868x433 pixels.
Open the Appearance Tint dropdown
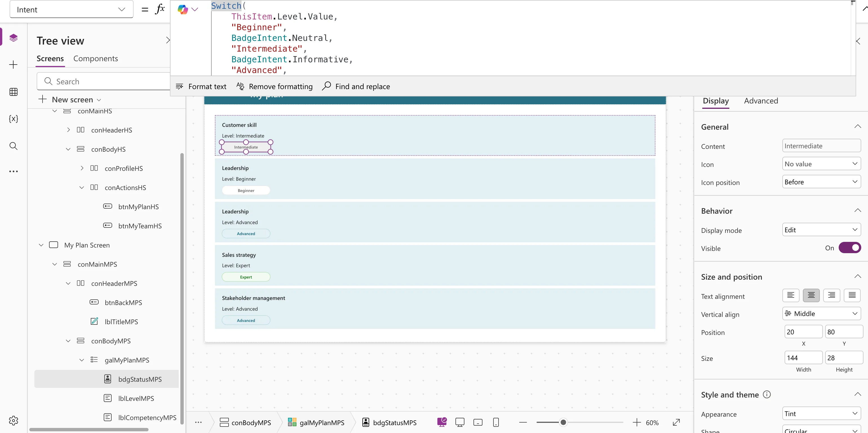821,414
